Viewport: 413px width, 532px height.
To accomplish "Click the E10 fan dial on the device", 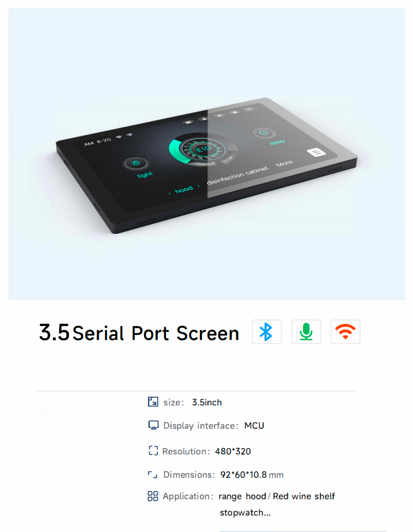I will pos(203,148).
